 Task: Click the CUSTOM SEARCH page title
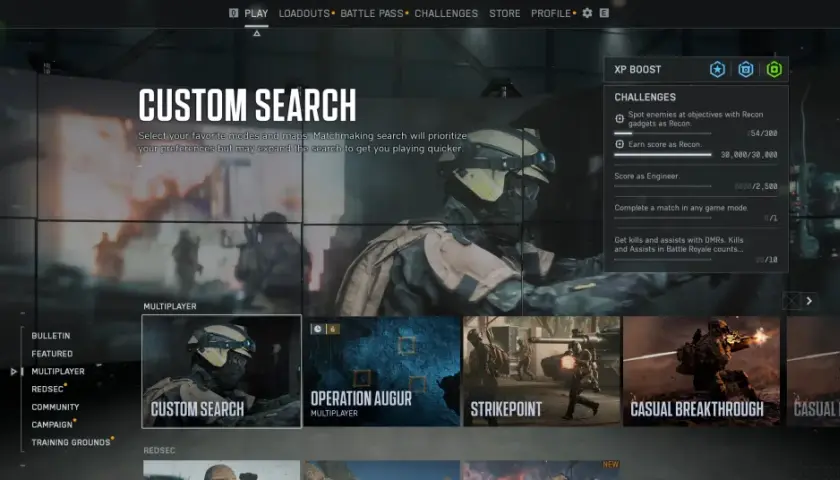click(x=248, y=105)
